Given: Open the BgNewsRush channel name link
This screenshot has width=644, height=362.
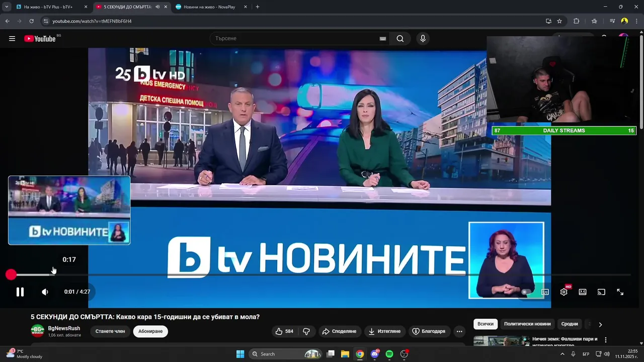Looking at the screenshot, I should tap(64, 328).
